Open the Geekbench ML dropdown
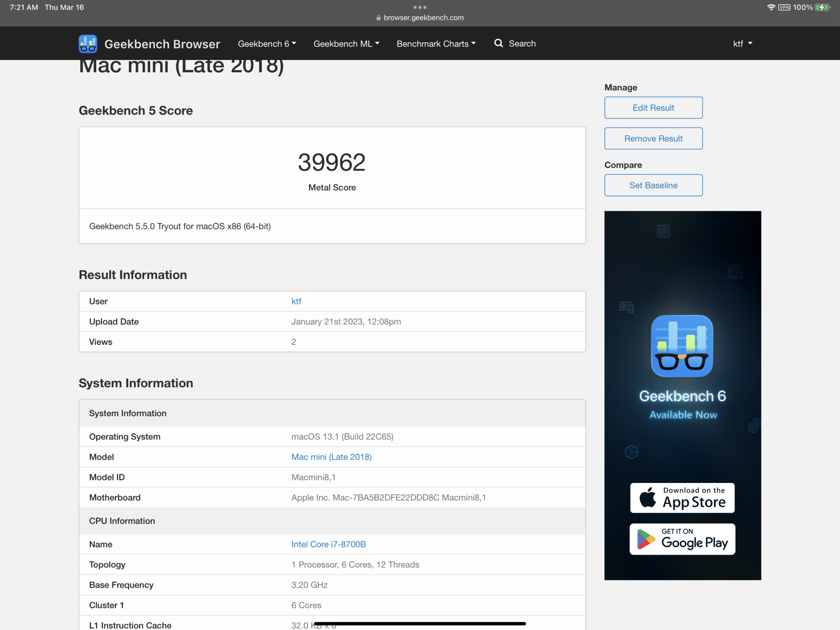840x630 pixels. (x=346, y=44)
